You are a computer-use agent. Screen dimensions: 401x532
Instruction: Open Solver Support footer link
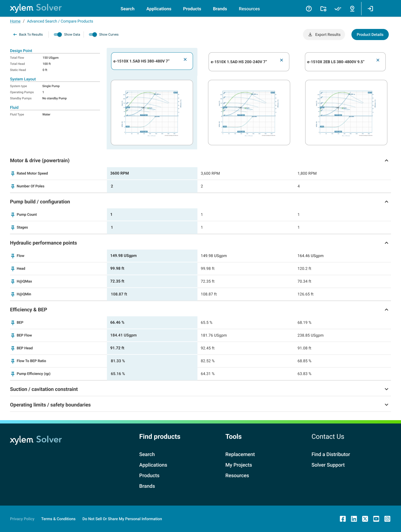pos(328,465)
